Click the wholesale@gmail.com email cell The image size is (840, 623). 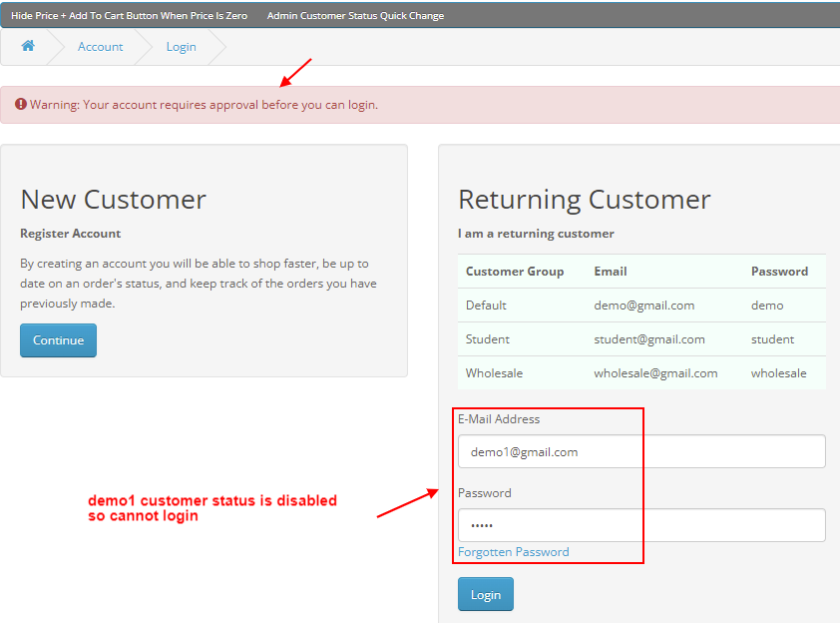click(655, 372)
